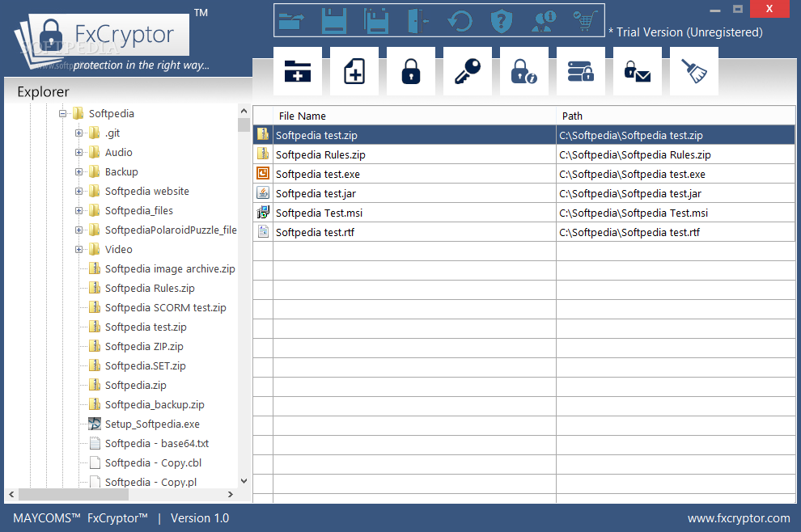
Task: Open help via shield question mark icon
Action: click(501, 21)
